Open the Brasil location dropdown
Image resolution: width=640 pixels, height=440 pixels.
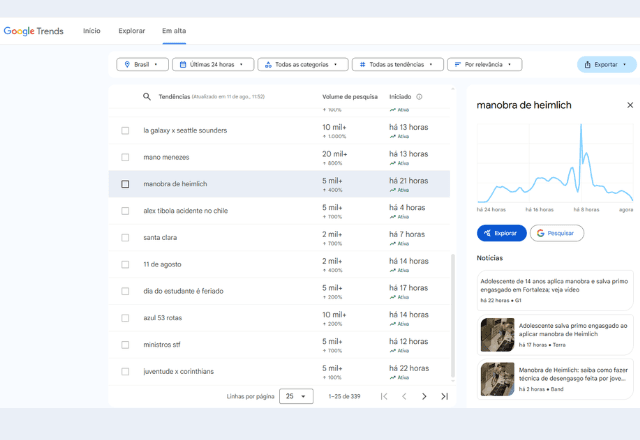[142, 64]
